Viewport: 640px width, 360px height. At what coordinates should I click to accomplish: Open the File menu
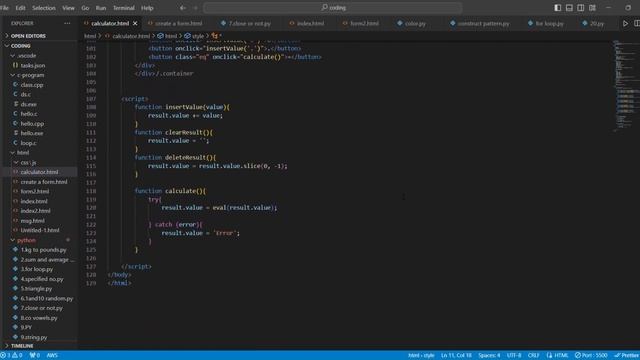tap(4, 8)
